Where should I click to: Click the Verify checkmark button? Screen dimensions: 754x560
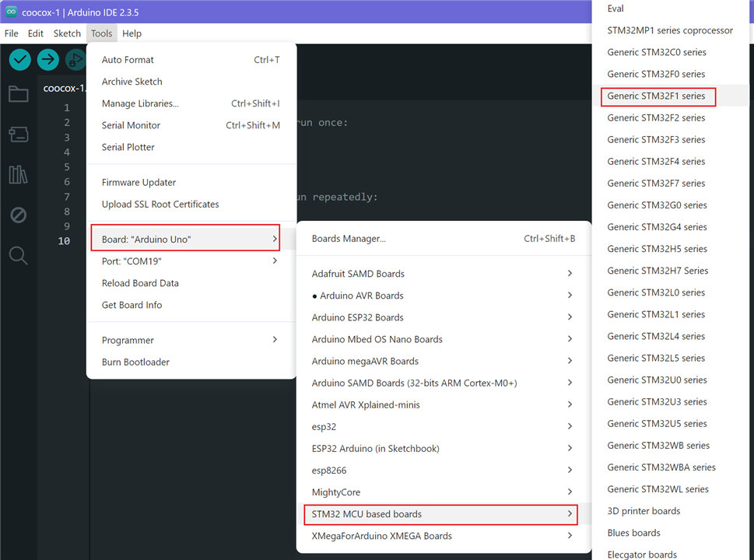point(19,60)
